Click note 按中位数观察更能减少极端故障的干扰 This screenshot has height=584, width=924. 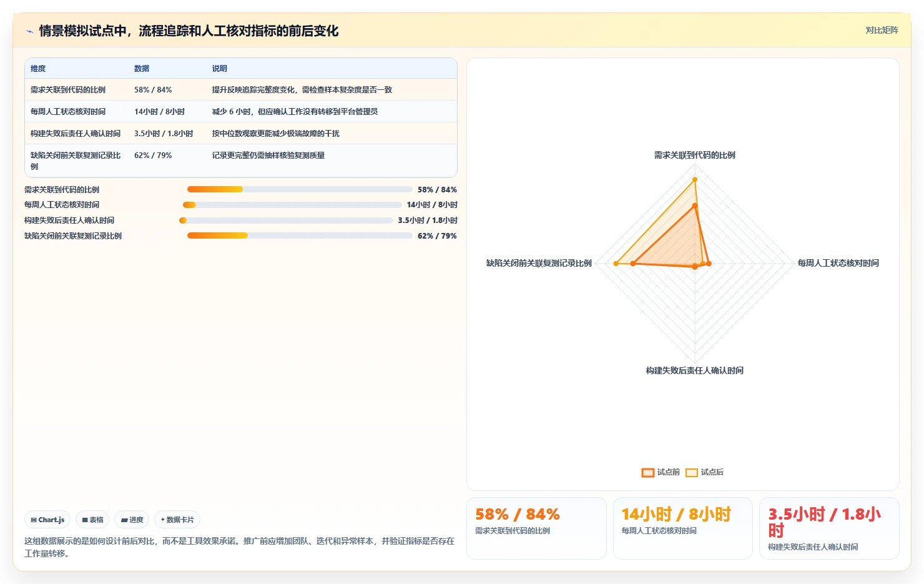275,134
